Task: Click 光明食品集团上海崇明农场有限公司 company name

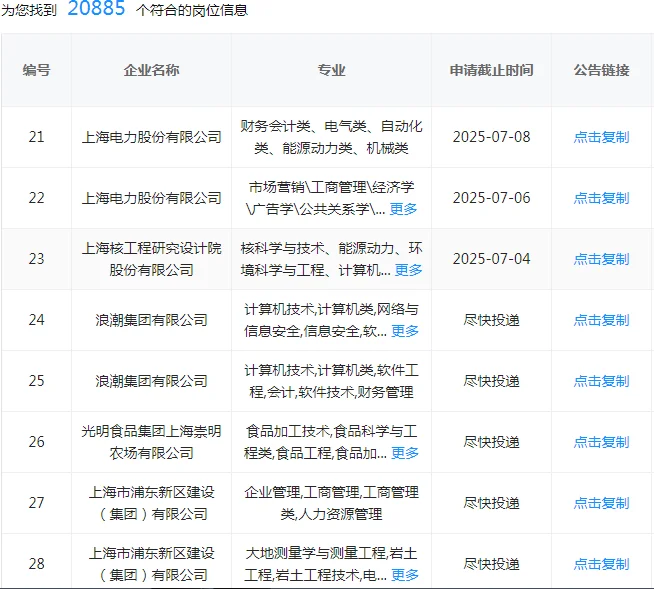Action: point(151,442)
